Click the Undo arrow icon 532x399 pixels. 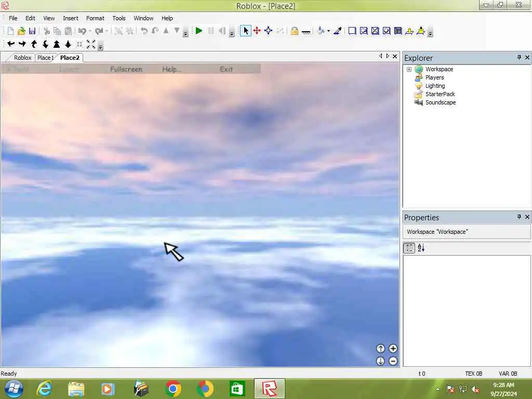(x=82, y=31)
